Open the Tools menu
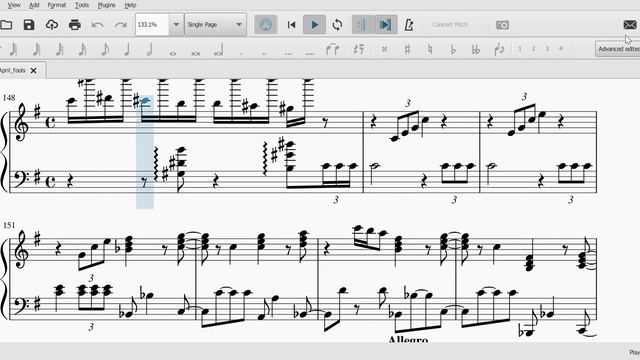Screen dimensions: 640x360 click(x=82, y=5)
